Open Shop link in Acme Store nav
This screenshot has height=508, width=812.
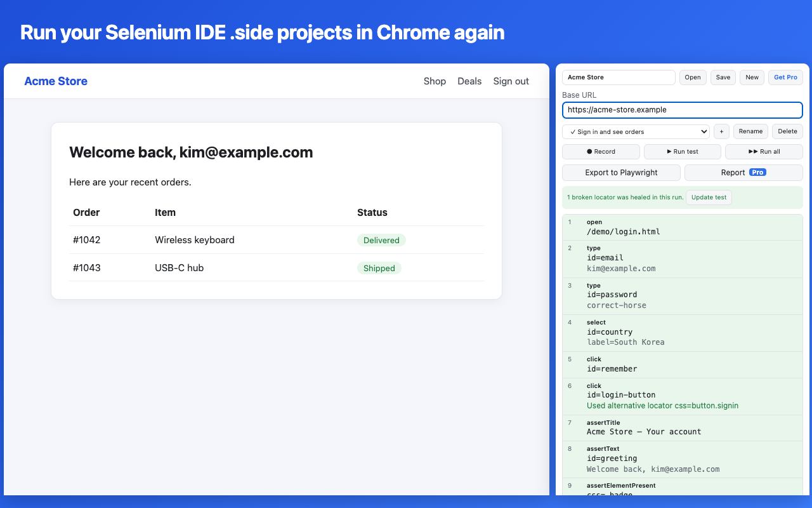tap(435, 81)
